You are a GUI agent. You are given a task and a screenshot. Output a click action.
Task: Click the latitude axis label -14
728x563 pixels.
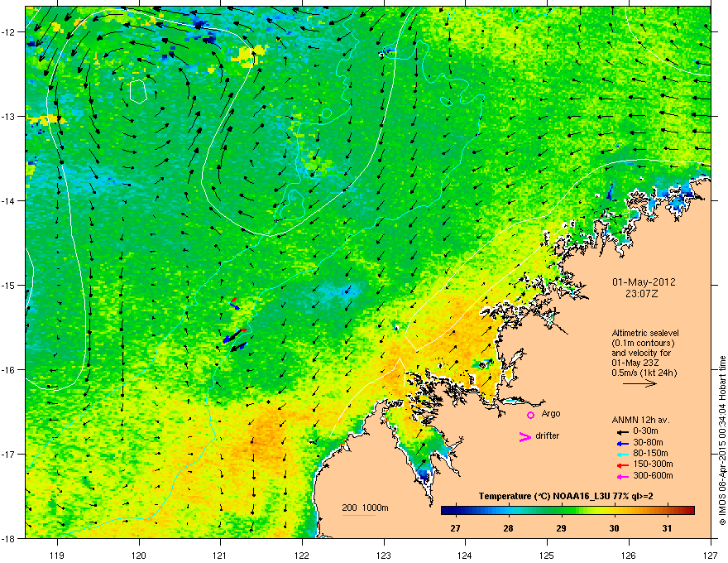[x=9, y=200]
